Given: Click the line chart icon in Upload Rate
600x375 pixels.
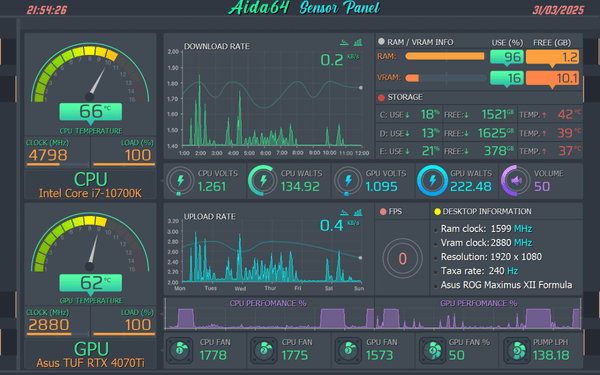Looking at the screenshot, I should point(344,212).
